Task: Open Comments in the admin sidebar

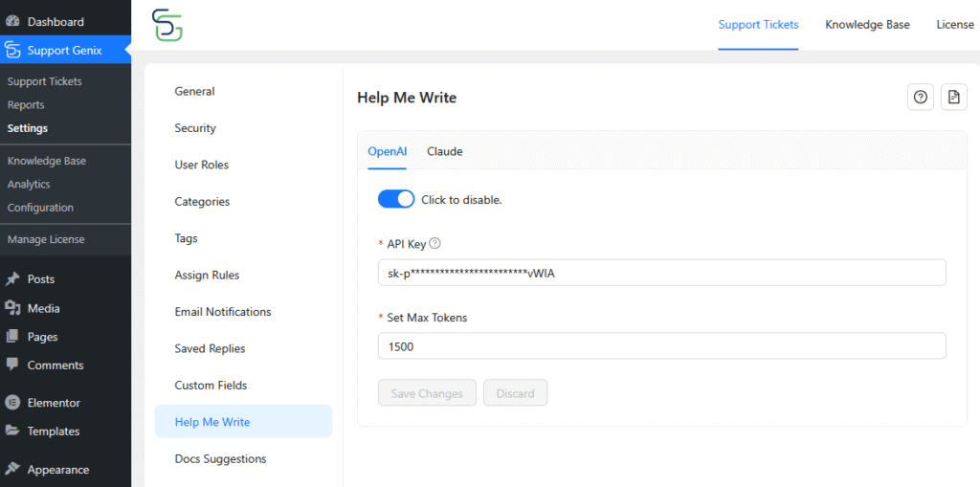Action: tap(55, 365)
